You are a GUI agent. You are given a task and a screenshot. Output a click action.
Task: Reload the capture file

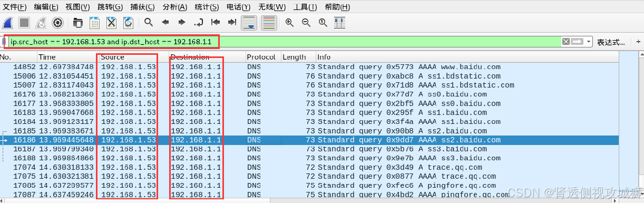coord(128,22)
